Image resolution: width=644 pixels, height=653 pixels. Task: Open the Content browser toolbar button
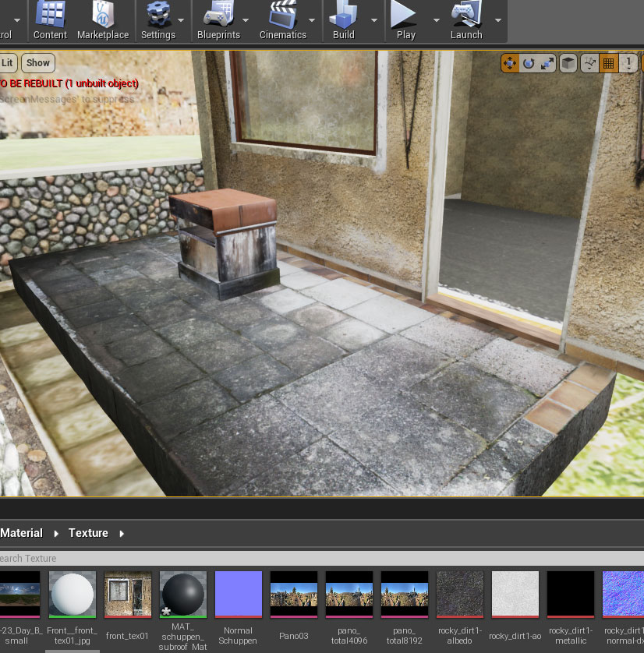click(x=50, y=20)
